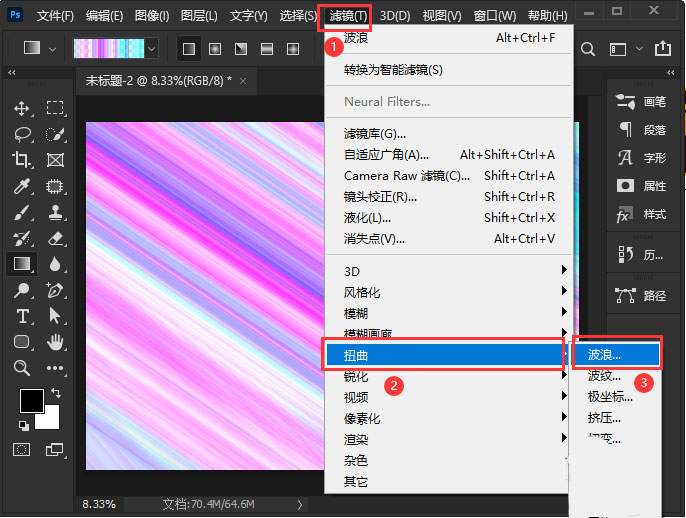Click the black foreground color swatch
This screenshot has height=518, width=686.
[x=30, y=399]
